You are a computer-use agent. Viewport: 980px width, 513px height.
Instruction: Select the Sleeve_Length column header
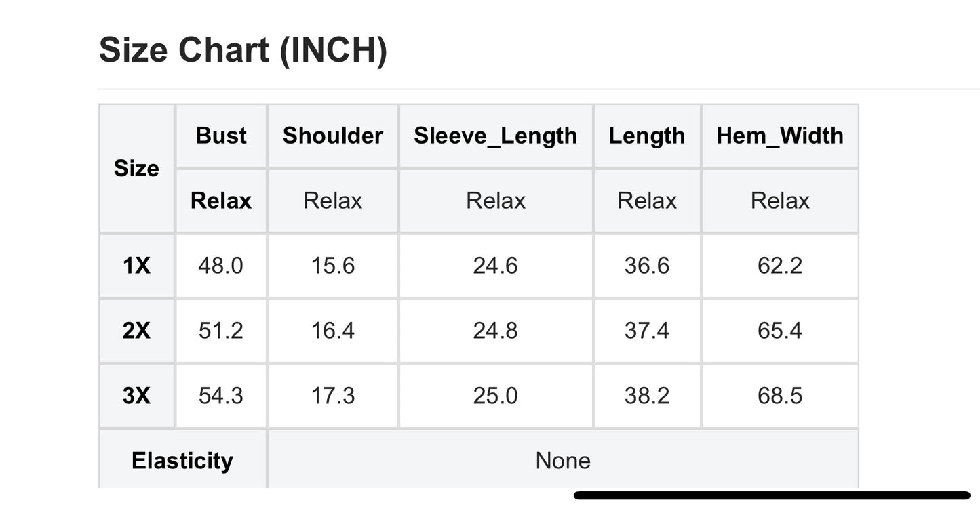(496, 136)
